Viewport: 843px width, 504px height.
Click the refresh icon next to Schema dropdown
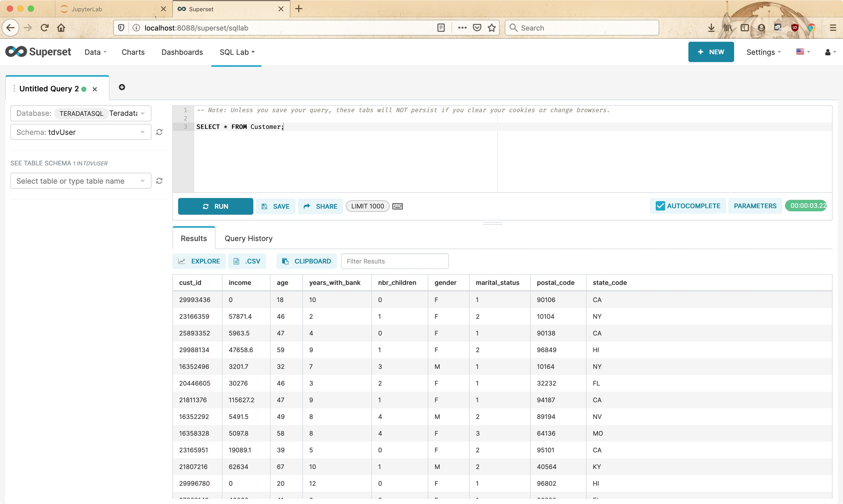(x=159, y=132)
